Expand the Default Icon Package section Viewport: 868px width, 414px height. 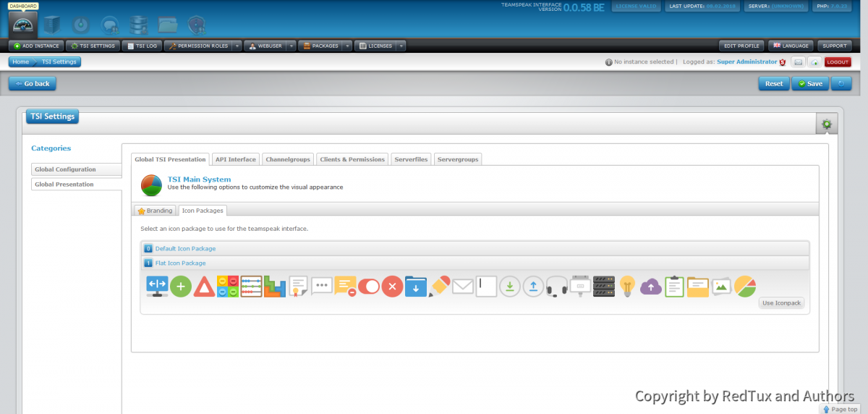click(475, 248)
